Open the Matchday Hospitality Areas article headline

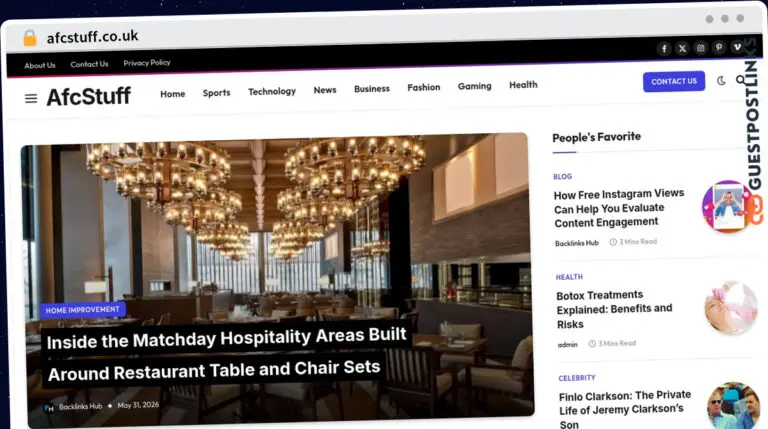[227, 355]
